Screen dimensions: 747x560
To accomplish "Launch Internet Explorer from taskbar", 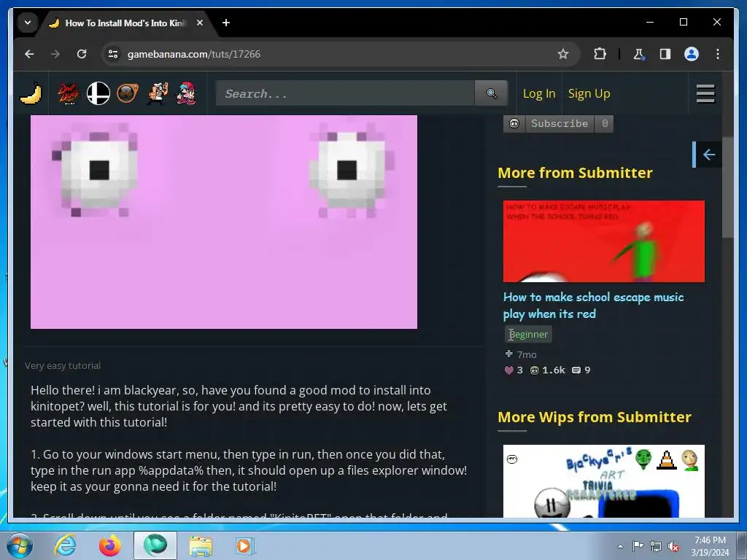I will (x=65, y=545).
